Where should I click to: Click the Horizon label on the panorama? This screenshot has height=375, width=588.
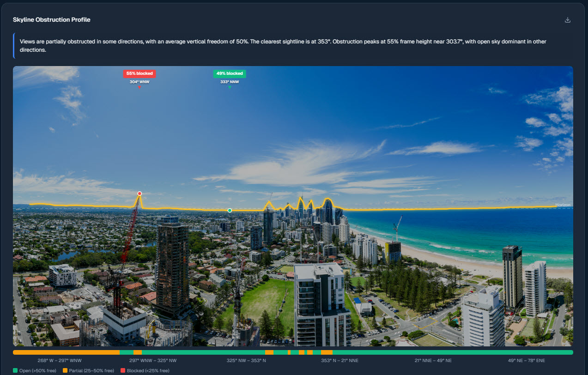(563, 205)
